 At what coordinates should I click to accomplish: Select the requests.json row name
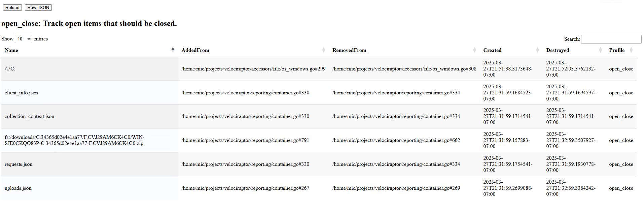pos(19,164)
